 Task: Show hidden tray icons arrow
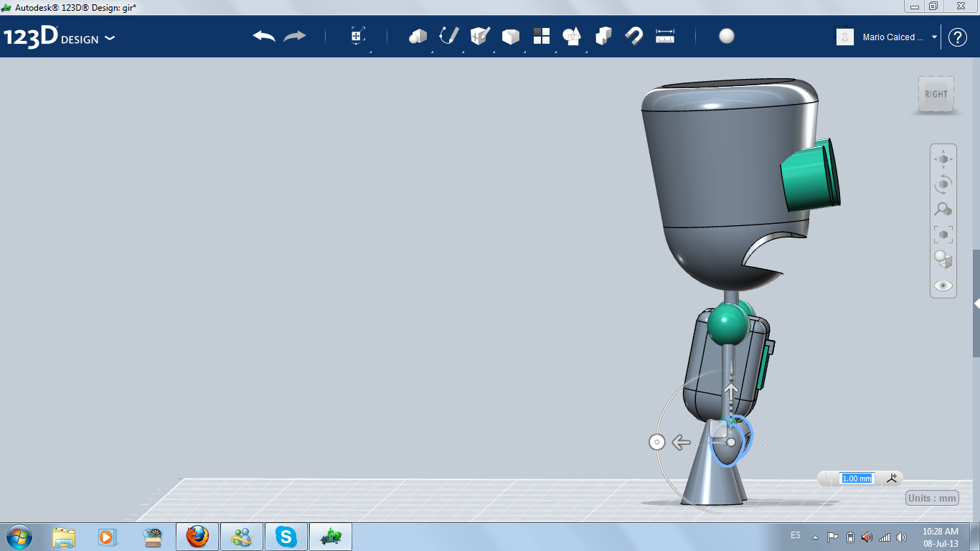(815, 537)
